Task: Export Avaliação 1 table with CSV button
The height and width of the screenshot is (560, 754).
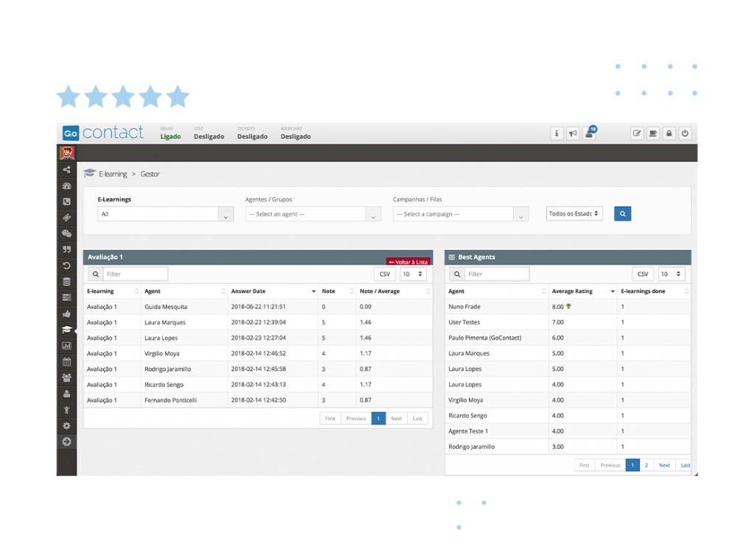Action: tap(384, 274)
